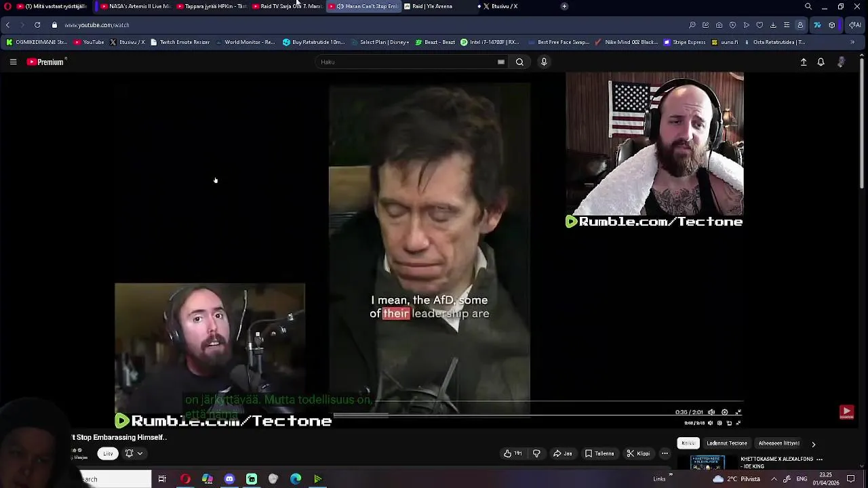The height and width of the screenshot is (488, 868).
Task: Click the YouTube search magnifier button
Action: 519,62
